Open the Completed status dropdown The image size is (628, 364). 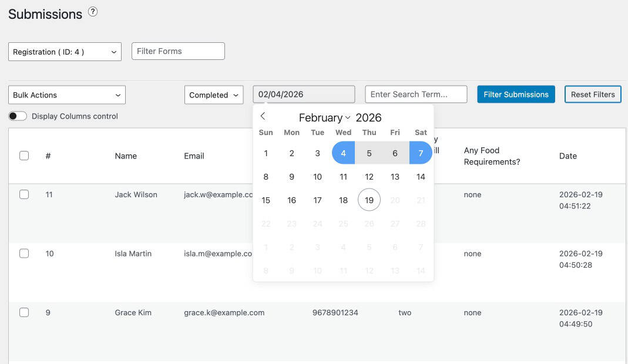(214, 95)
